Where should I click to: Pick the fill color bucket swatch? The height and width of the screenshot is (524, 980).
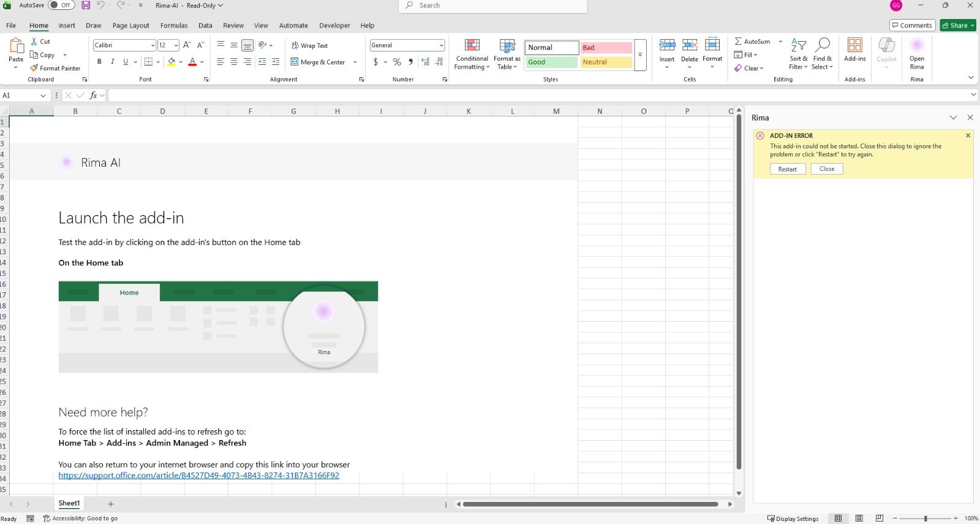click(x=171, y=62)
